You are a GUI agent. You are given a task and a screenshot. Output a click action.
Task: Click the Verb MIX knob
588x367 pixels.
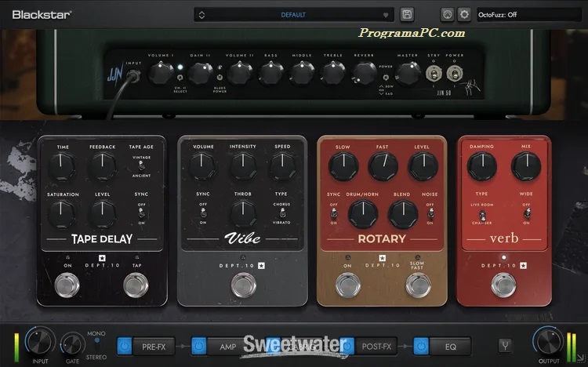[x=526, y=166]
